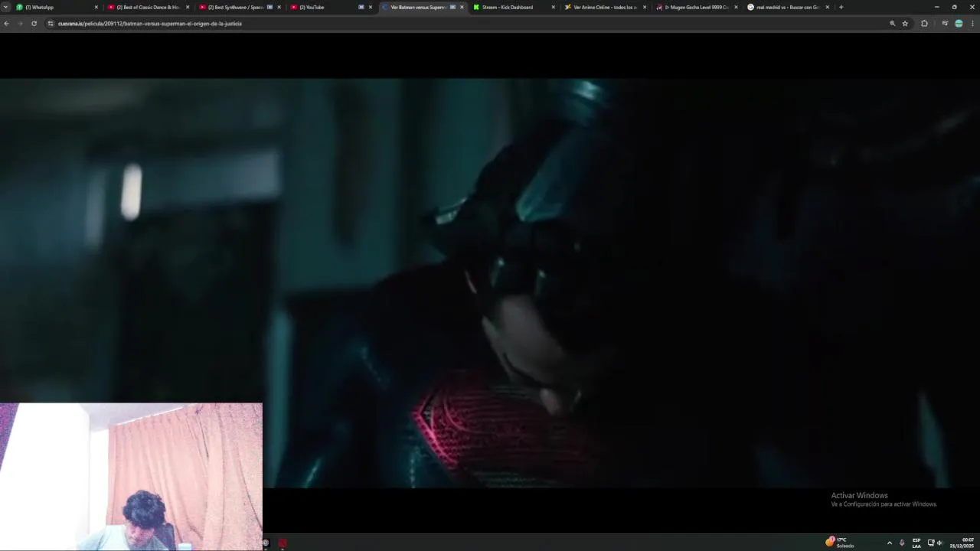
Task: Open the media control icon in toolbar
Action: coord(945,24)
